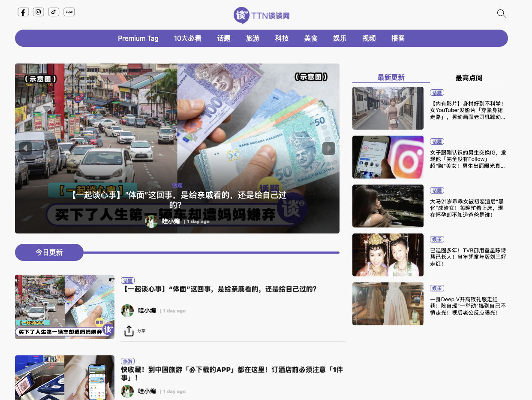Click the TTN谈谈网 site logo
This screenshot has width=532, height=400.
coord(261,16)
